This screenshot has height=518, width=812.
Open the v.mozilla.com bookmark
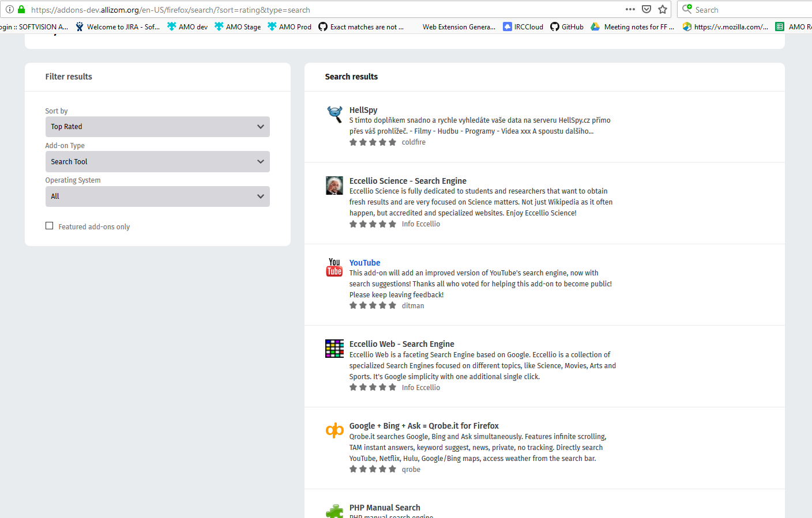click(x=725, y=27)
